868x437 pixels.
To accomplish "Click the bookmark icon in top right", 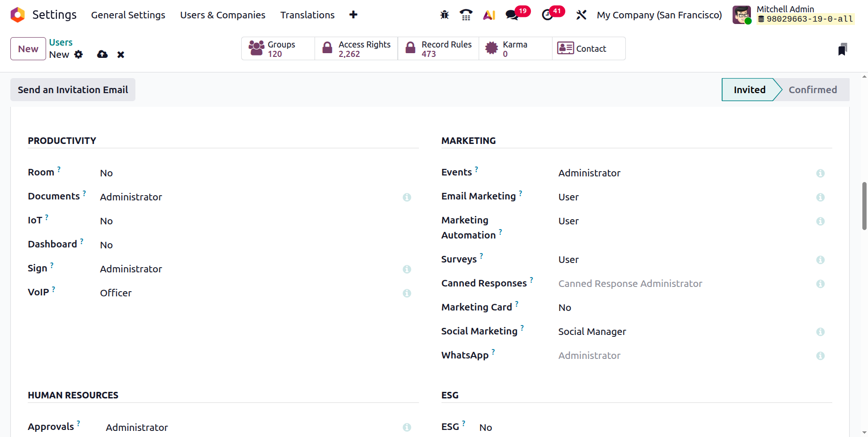I will (x=843, y=49).
